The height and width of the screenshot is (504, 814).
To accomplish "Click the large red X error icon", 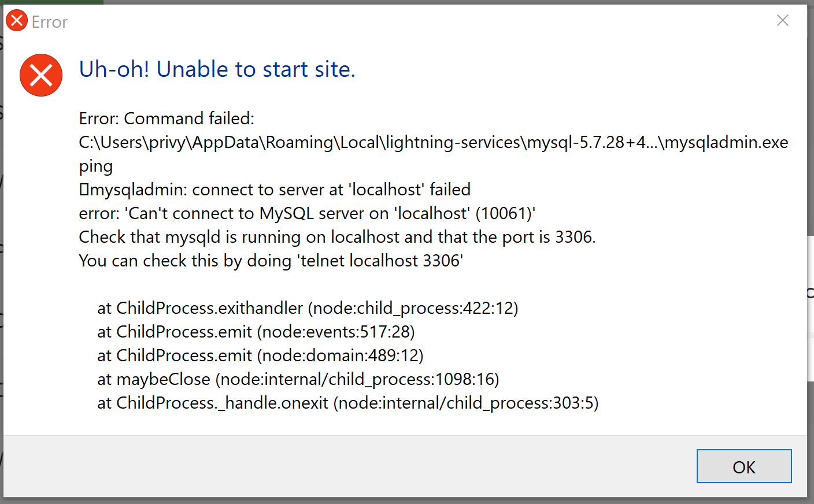I will (x=41, y=75).
